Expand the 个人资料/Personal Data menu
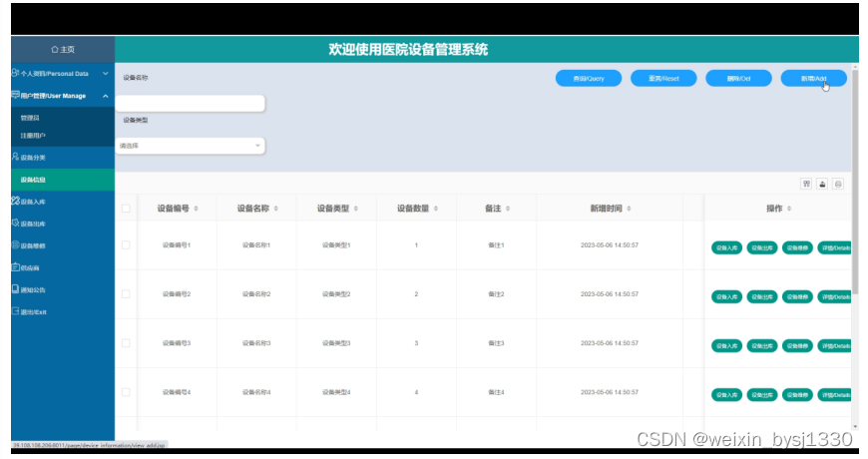The height and width of the screenshot is (459, 868). [63, 73]
